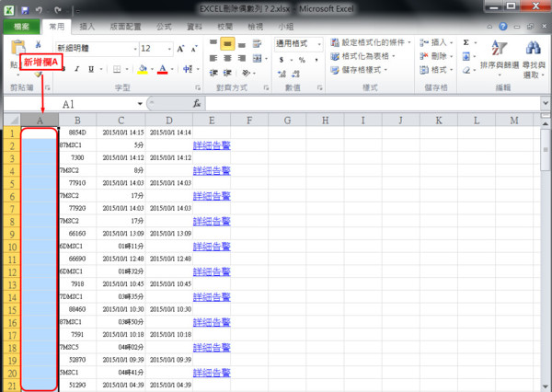Click the Help question mark icon

click(503, 27)
